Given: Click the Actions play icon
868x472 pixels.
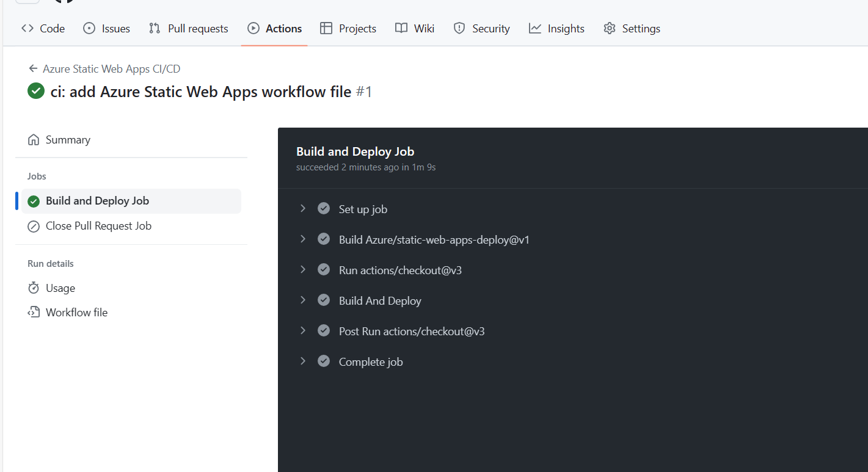Looking at the screenshot, I should coord(253,28).
